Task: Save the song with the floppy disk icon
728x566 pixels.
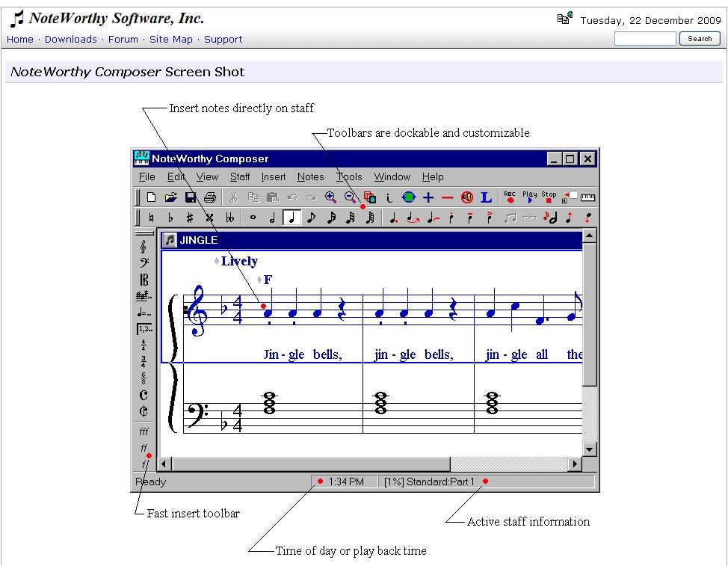Action: pos(191,197)
